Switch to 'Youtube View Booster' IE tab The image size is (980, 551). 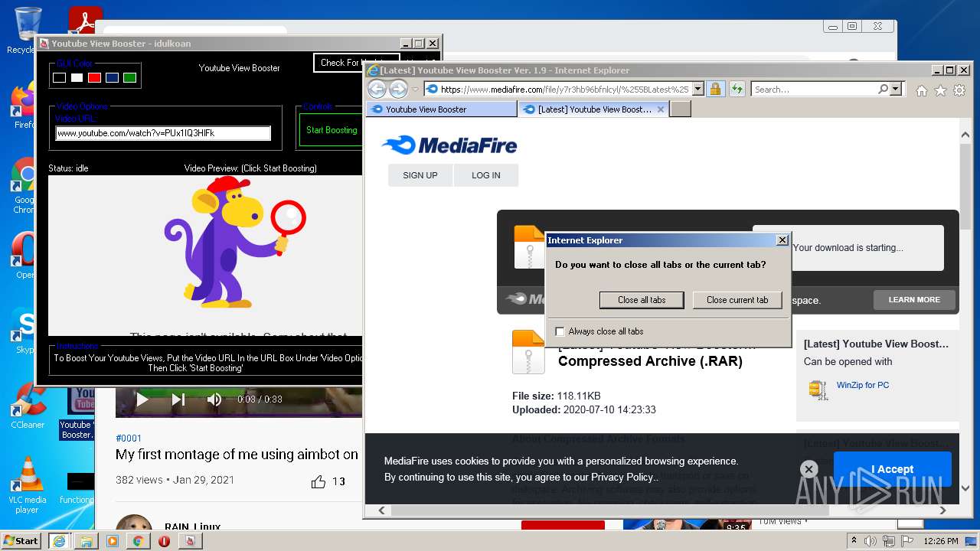[x=442, y=109]
